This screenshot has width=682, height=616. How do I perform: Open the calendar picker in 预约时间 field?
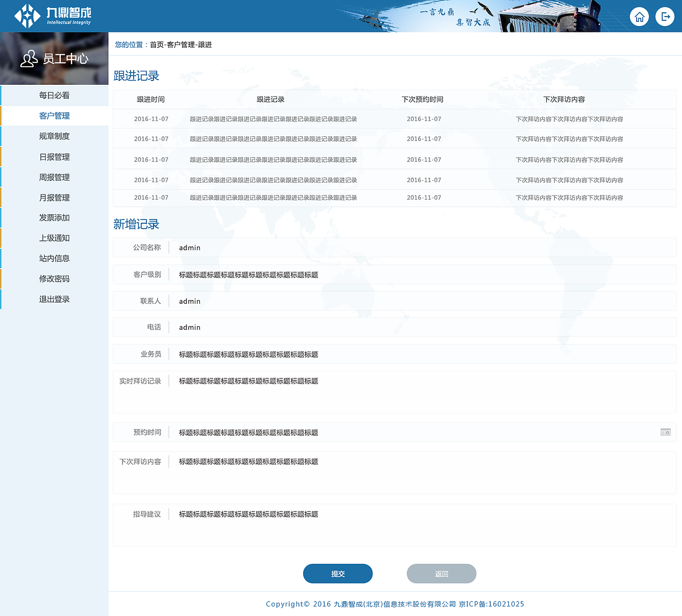[x=665, y=432]
